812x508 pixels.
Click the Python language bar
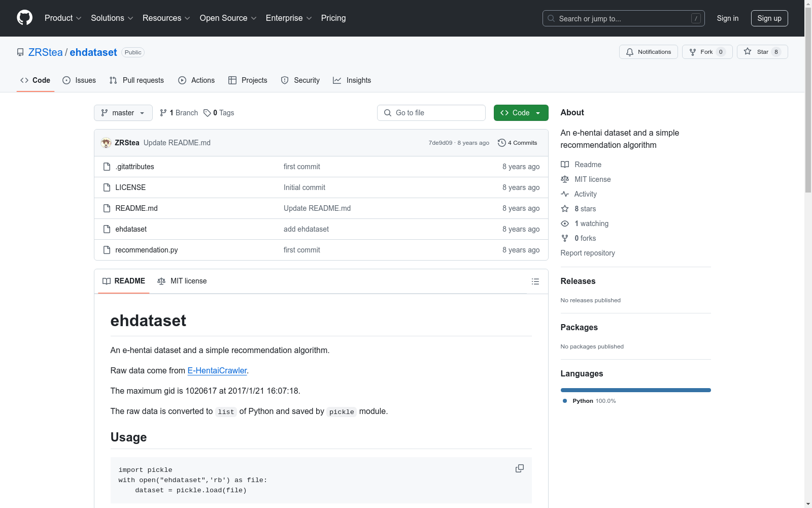[x=636, y=390]
